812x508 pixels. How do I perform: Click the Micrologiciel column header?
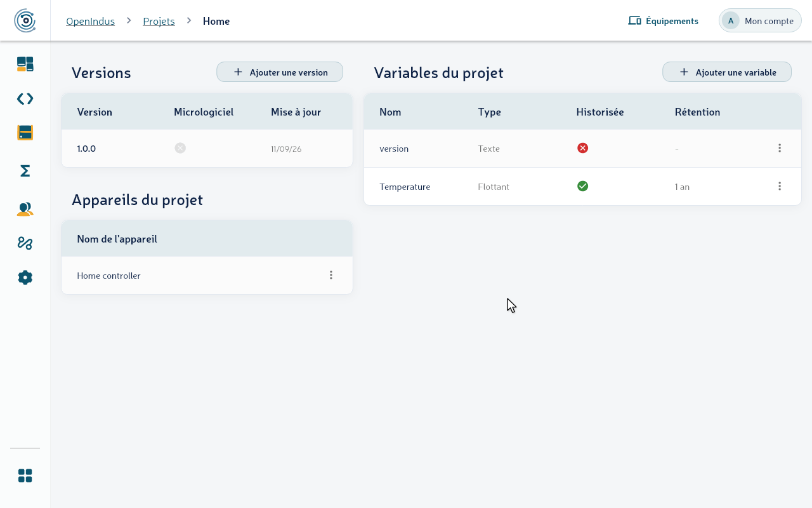pos(204,112)
